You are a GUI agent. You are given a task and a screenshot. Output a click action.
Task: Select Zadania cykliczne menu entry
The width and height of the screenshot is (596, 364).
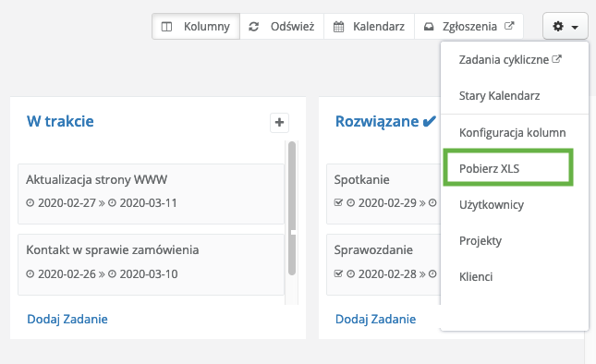click(x=510, y=60)
